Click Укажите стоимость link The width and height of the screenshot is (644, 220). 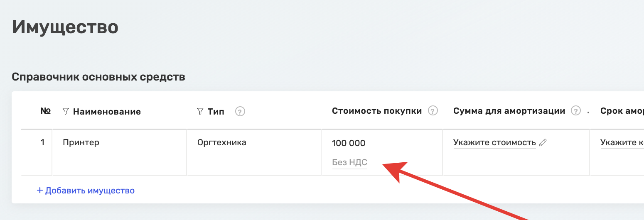[x=494, y=143]
